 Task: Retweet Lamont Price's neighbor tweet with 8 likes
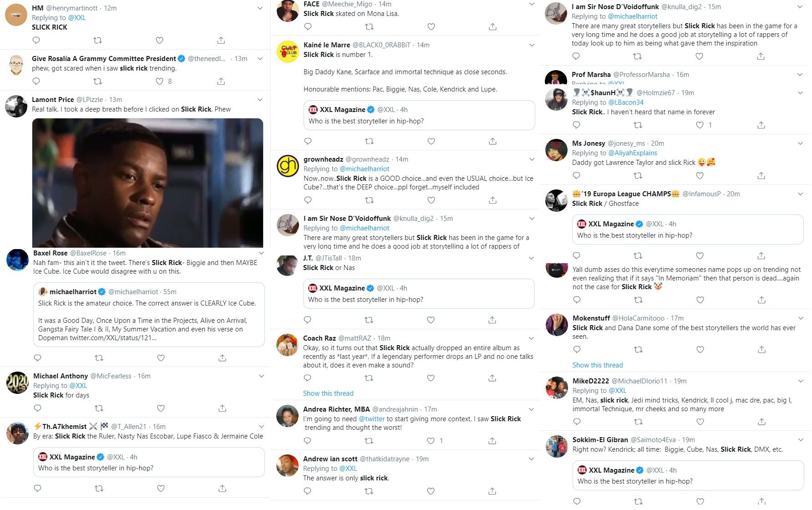(97, 82)
